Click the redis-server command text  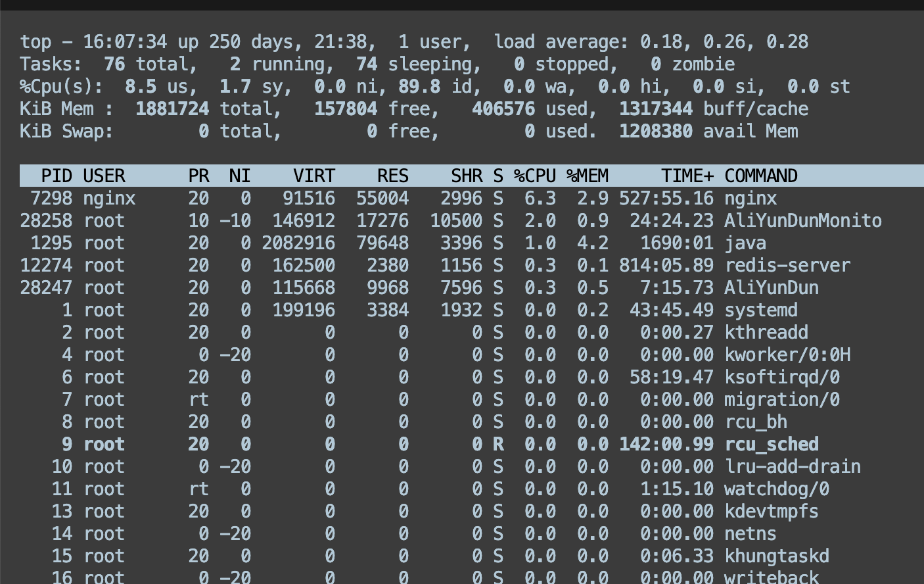787,266
